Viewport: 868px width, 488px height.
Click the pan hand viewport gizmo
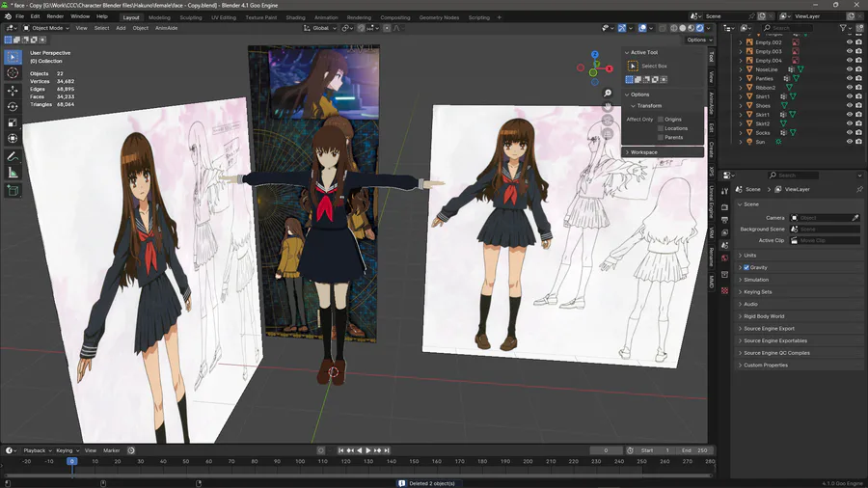(x=608, y=106)
